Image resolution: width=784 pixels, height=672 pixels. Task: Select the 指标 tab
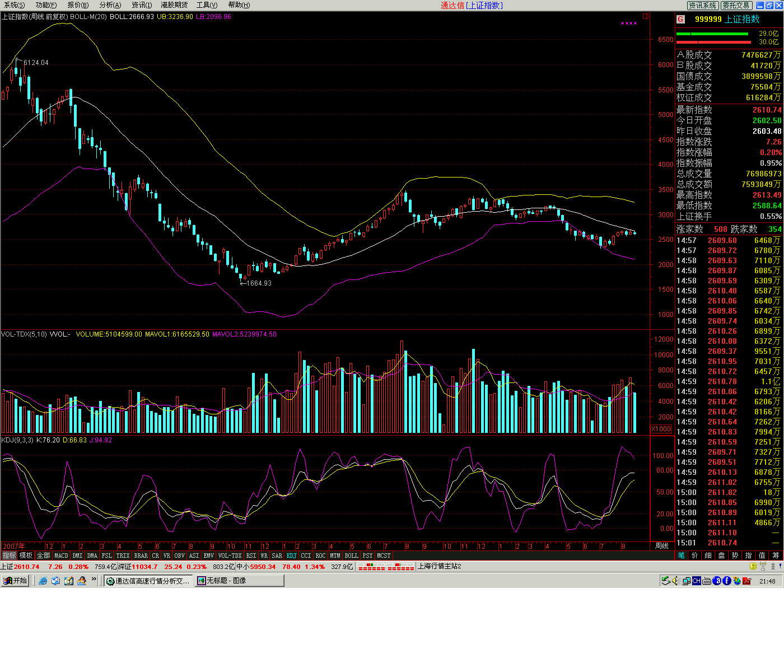click(x=10, y=556)
